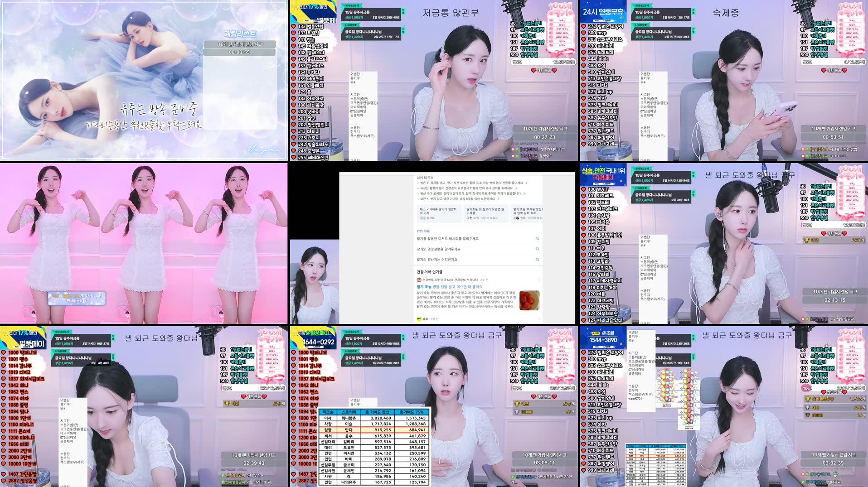Image resolution: width=868 pixels, height=487 pixels.
Task: Click the magnifier icon beside the dessert recipe question
Action: point(538,239)
